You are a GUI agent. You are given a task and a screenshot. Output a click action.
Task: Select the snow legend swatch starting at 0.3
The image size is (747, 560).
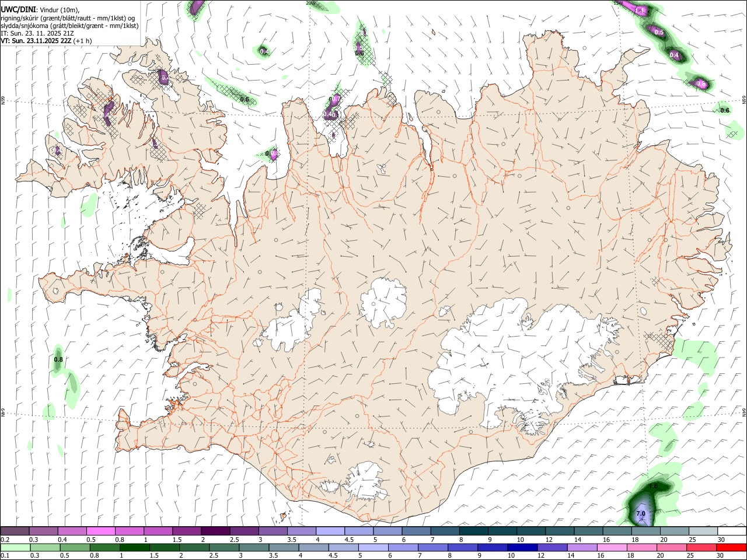(43, 531)
